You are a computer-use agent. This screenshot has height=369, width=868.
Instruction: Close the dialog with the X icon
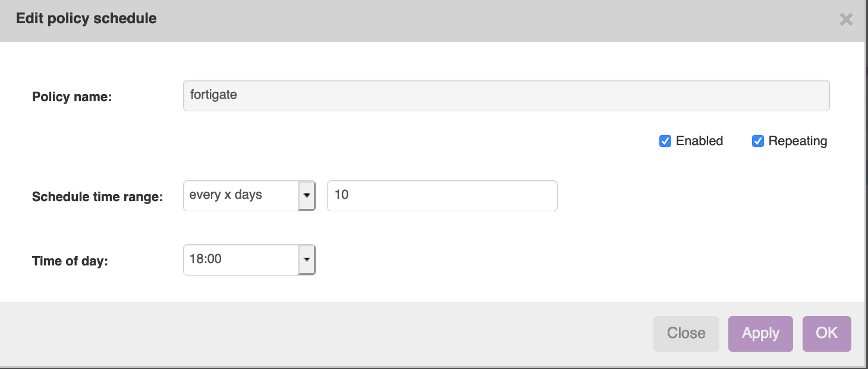[x=845, y=20]
